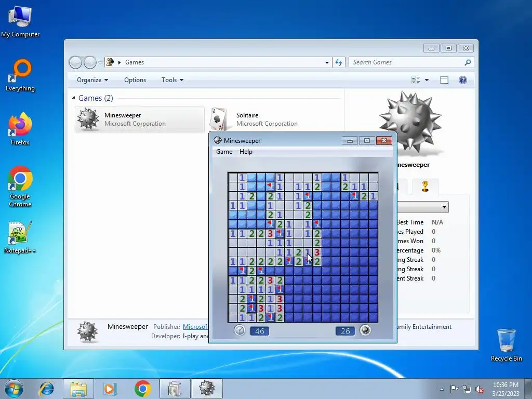Click Games breadcrumb in address bar
The width and height of the screenshot is (532, 399).
(x=135, y=62)
